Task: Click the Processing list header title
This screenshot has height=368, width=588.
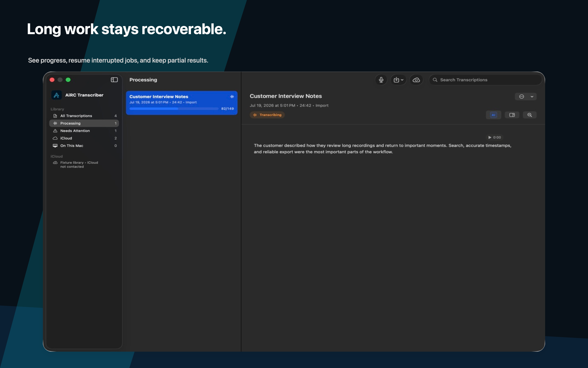Action: pyautogui.click(x=143, y=80)
